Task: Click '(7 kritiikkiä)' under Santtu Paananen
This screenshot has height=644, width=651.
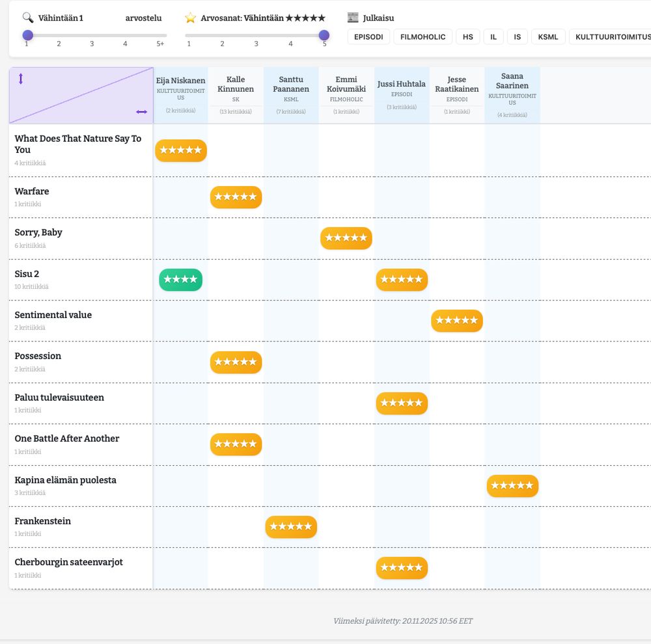Action: point(291,112)
